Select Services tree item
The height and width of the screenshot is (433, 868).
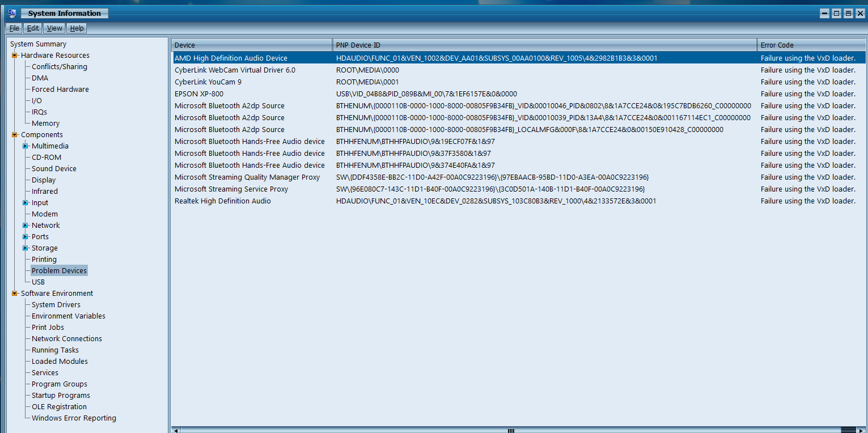[x=45, y=373]
